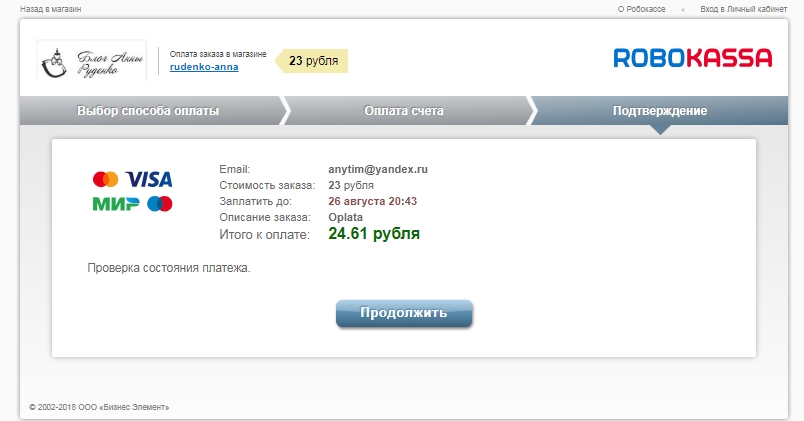
Task: Click the Maestro card logo
Action: [160, 204]
